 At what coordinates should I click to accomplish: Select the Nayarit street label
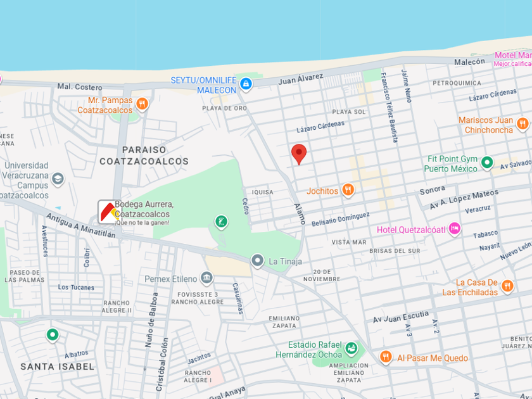tap(490, 246)
